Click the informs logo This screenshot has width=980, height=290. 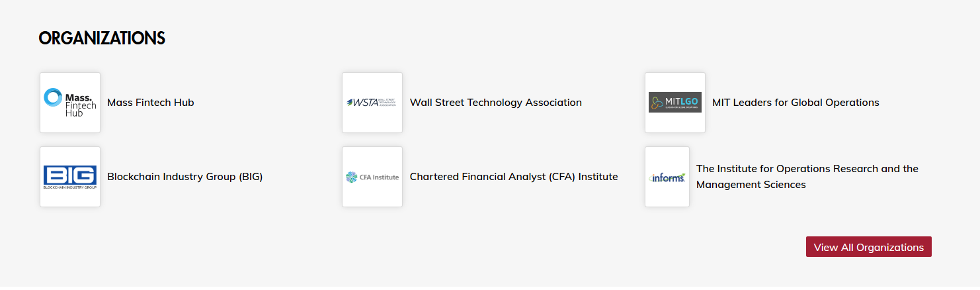click(667, 177)
